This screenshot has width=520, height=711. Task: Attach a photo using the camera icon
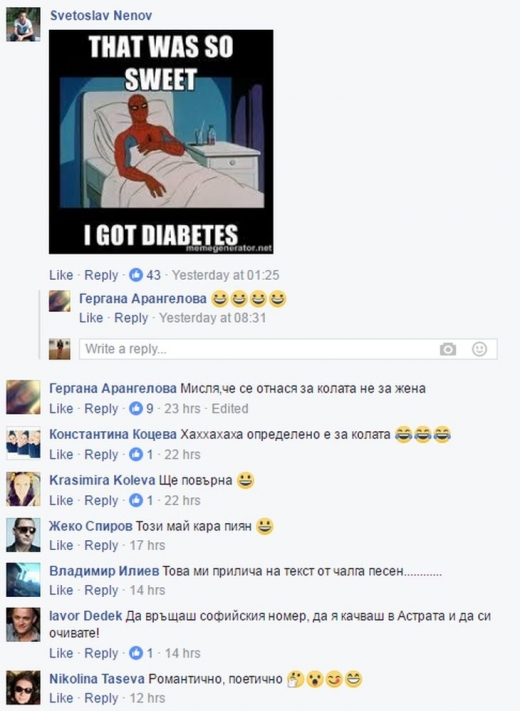click(447, 349)
